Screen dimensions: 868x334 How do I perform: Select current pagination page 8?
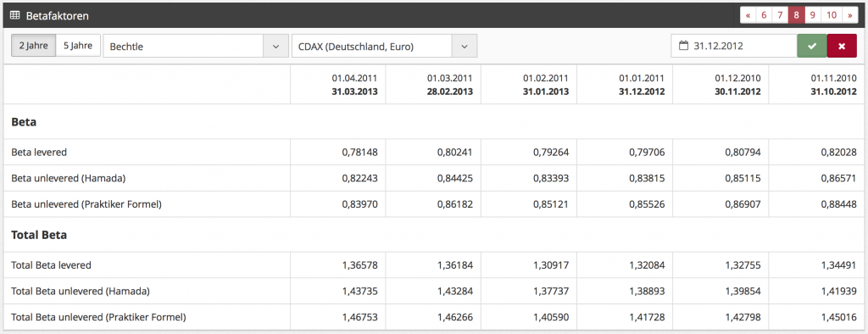point(796,15)
